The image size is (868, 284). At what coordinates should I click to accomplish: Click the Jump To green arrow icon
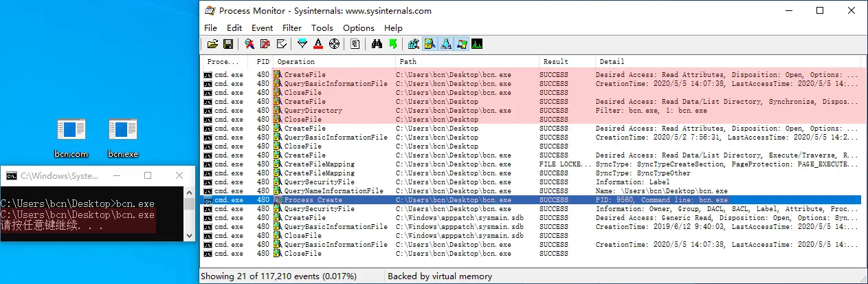tap(393, 44)
